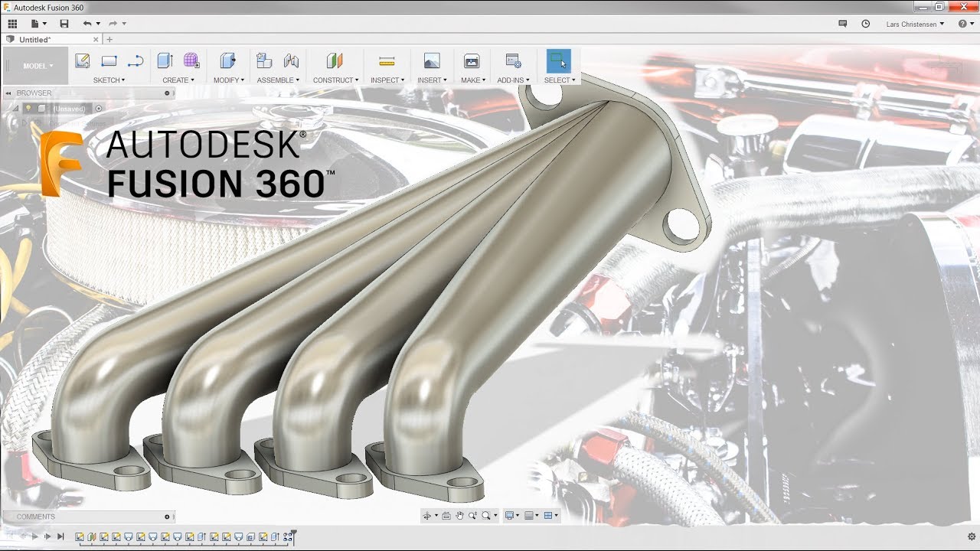Choose the Extrude tool
This screenshot has height=551, width=980.
(165, 61)
